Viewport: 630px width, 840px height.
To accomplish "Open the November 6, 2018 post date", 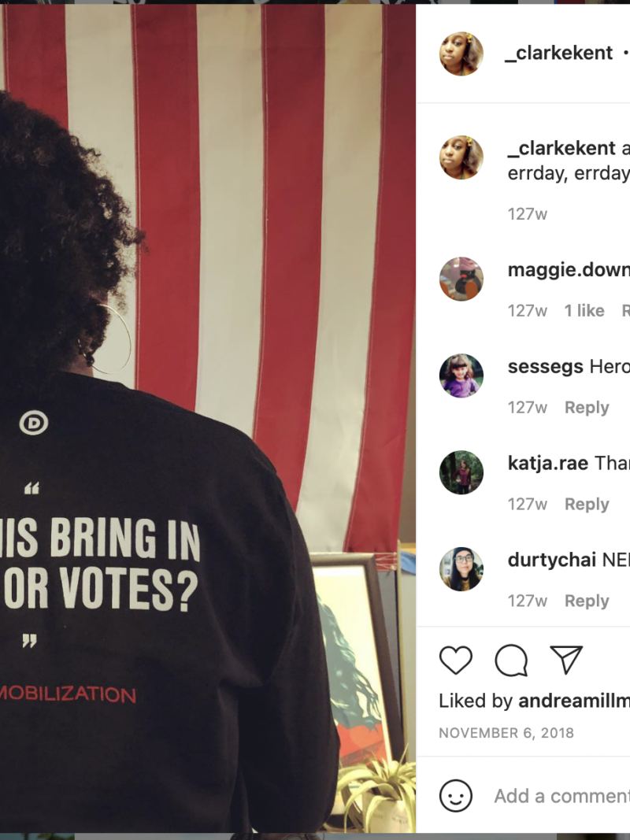I will [x=506, y=733].
